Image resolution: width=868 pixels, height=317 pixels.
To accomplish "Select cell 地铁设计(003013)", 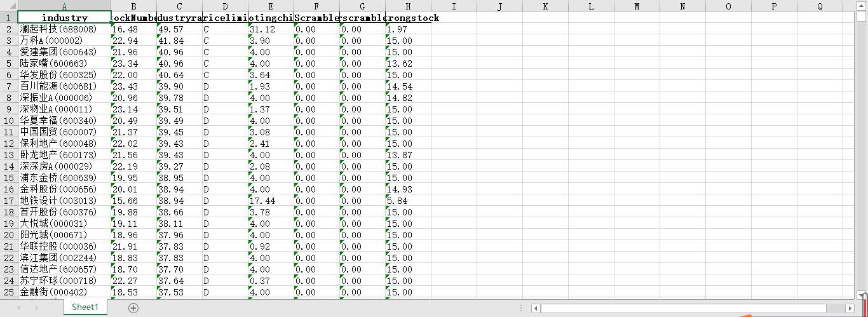I will click(64, 200).
